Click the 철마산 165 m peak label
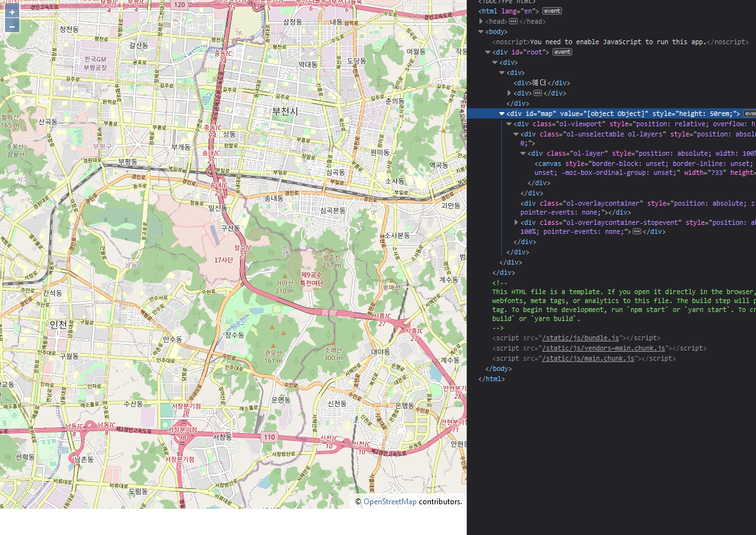The height and width of the screenshot is (535, 756). pyautogui.click(x=10, y=121)
